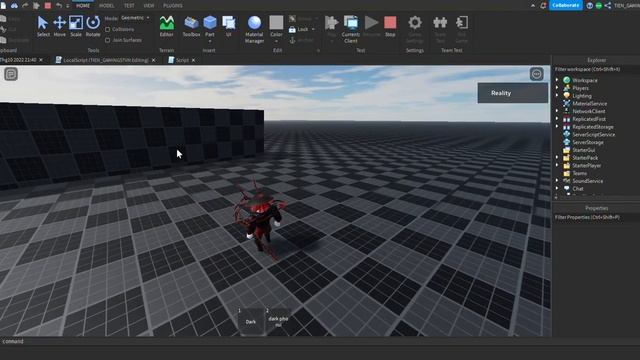Click the Color swatch in the Edit group
Viewport: 640px width, 360px height.
(276, 22)
